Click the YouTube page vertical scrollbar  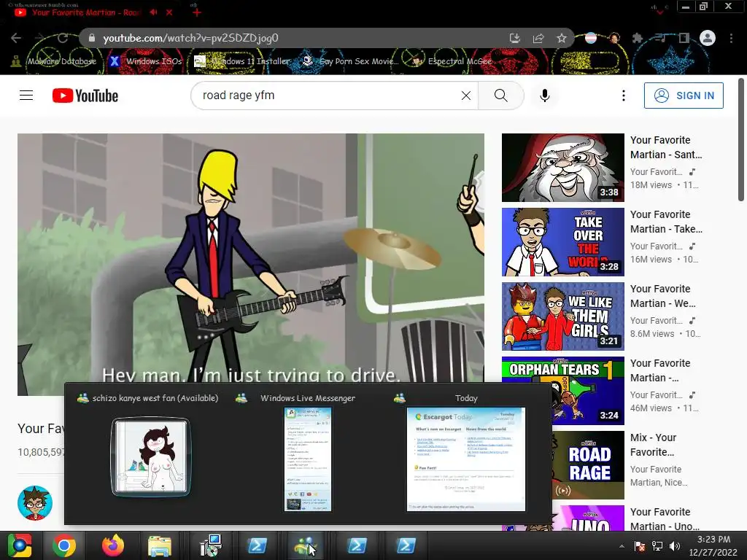pyautogui.click(x=741, y=139)
